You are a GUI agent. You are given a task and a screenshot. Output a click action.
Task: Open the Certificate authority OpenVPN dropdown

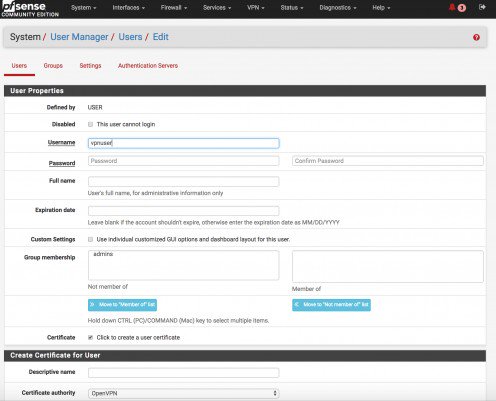pos(183,393)
